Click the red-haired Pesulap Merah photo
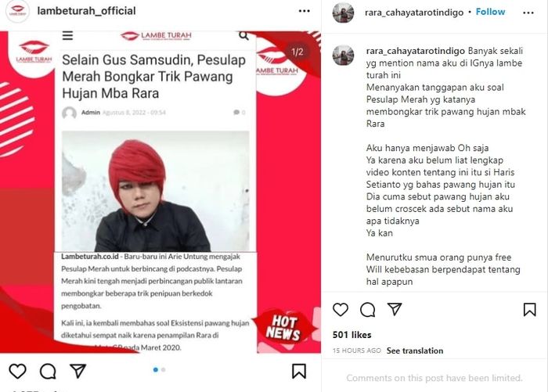Viewport: 548px width, 392px height. 156,191
